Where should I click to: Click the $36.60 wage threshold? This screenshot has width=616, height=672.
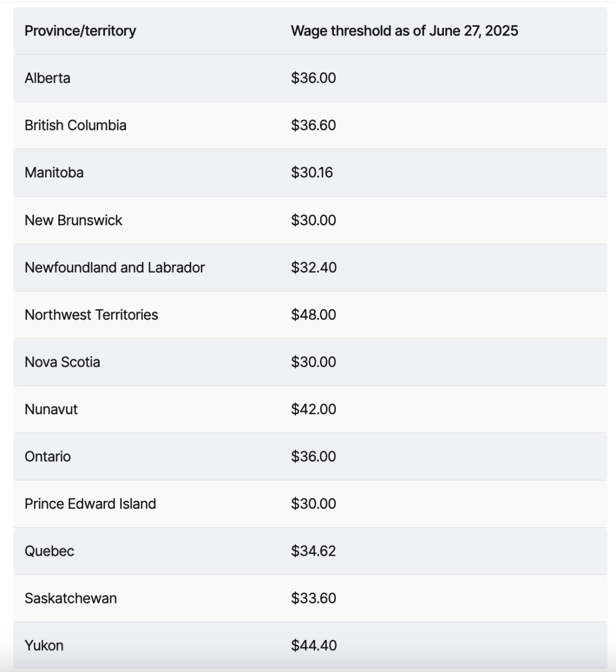point(313,126)
